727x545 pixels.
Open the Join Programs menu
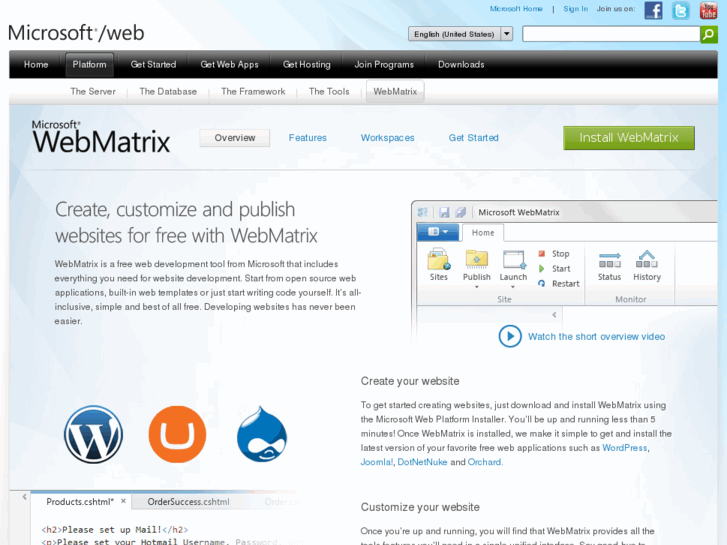(384, 64)
